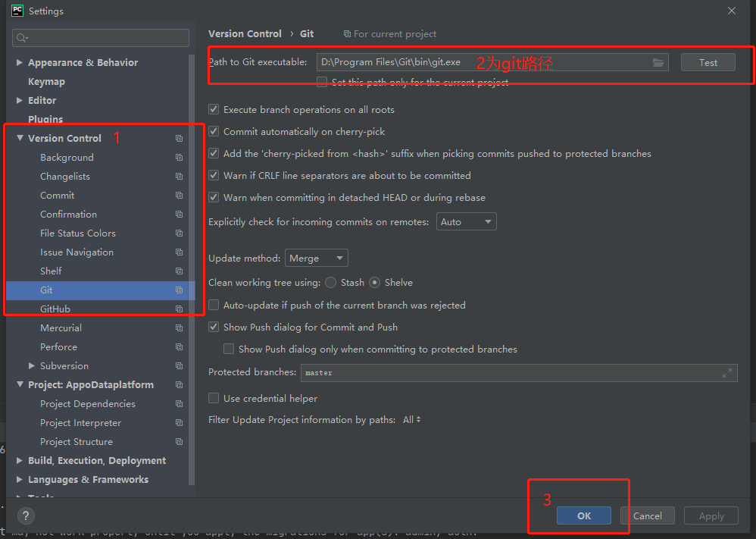This screenshot has height=539, width=756.
Task: Select GitHub under Version Control
Action: (x=55, y=309)
